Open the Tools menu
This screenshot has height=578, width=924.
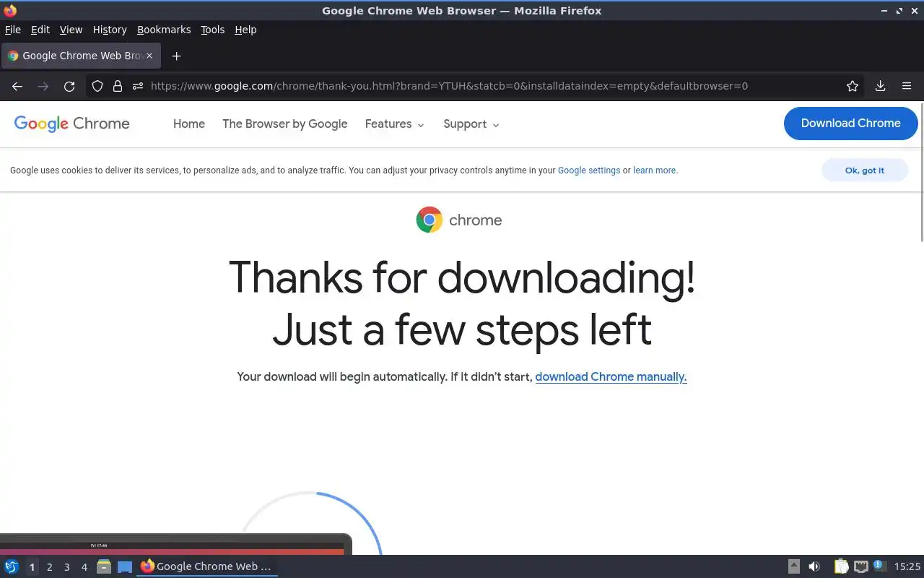[x=213, y=30]
